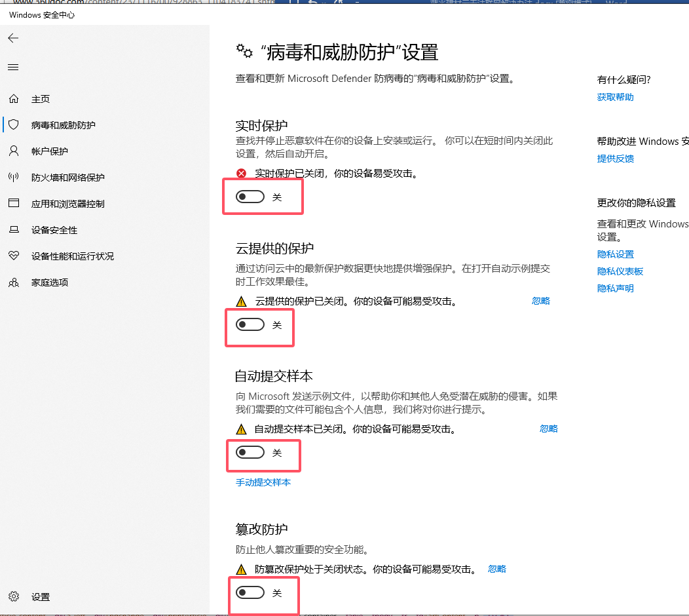
Task: Open the 隐私设置 link
Action: click(615, 254)
